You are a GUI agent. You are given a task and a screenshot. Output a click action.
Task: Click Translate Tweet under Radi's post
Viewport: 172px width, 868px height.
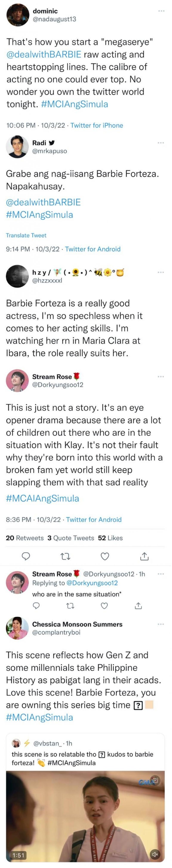click(x=26, y=235)
